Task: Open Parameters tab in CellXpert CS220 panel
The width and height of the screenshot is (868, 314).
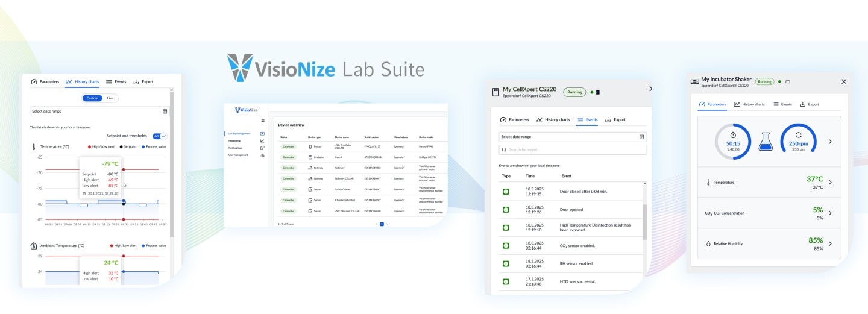Action: coord(515,119)
